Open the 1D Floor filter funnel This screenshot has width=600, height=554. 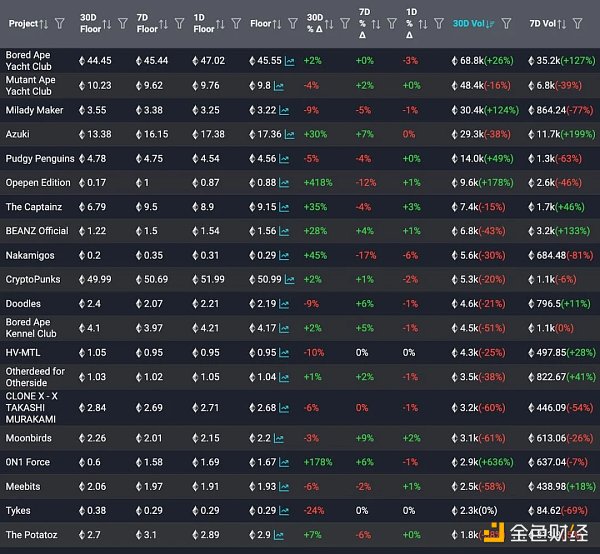(x=236, y=24)
